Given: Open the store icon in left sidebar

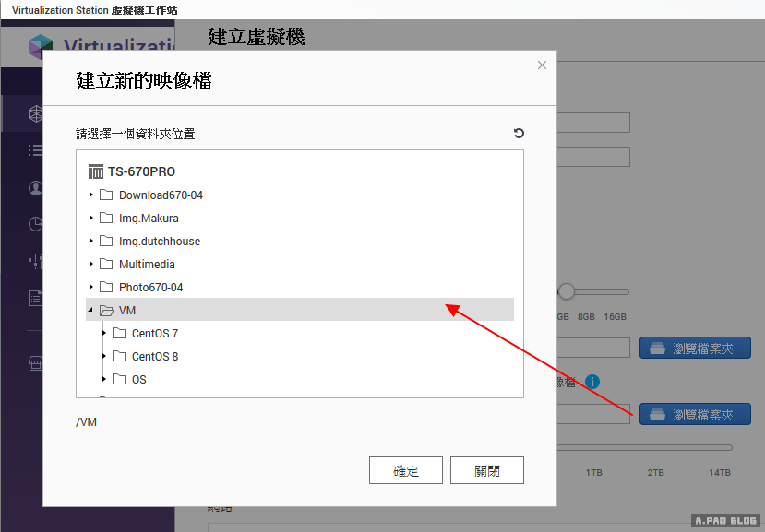Looking at the screenshot, I should 35,362.
